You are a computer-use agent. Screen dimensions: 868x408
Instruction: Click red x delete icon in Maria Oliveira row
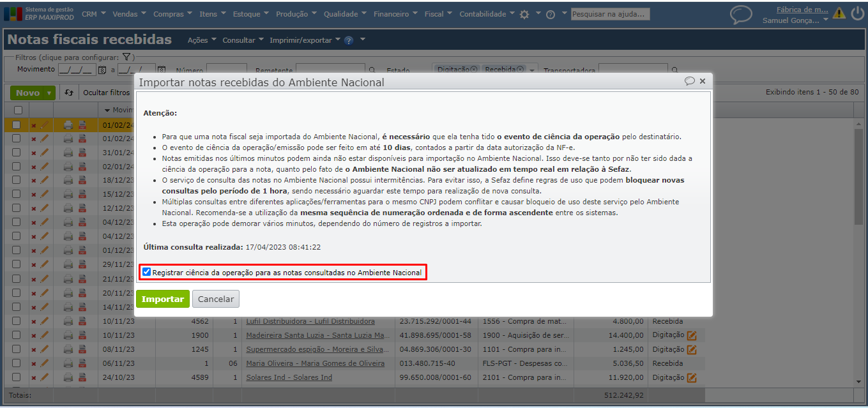coord(34,363)
